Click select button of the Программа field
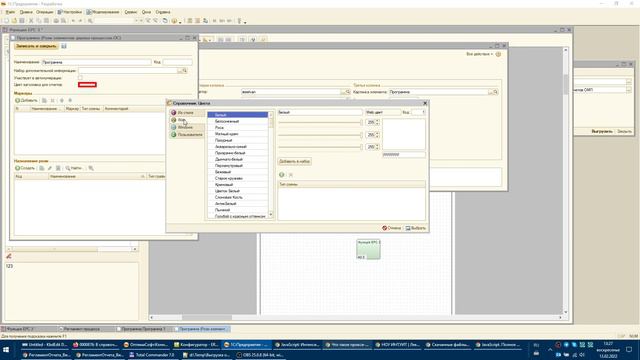 (490, 92)
